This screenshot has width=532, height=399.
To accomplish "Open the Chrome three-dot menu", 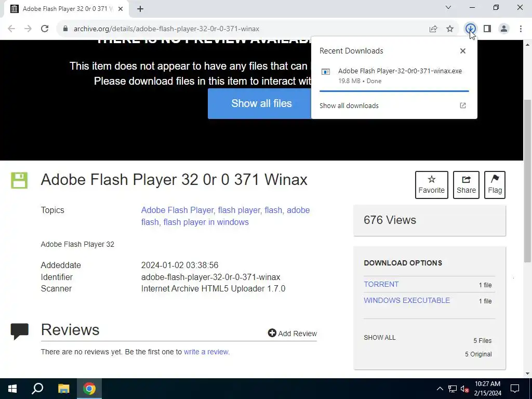I will pyautogui.click(x=521, y=29).
